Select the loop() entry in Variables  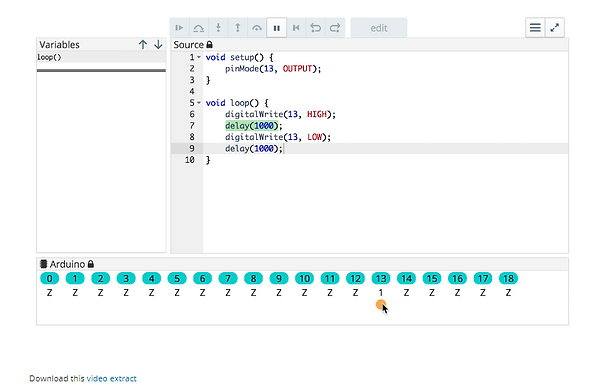(101, 57)
